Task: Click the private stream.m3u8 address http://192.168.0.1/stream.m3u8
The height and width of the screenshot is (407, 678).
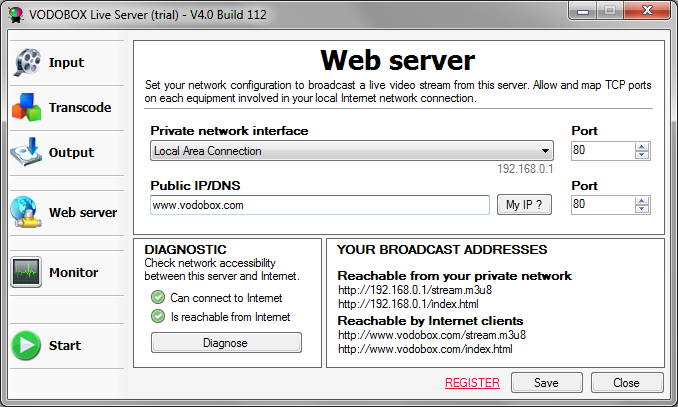Action: coord(415,290)
